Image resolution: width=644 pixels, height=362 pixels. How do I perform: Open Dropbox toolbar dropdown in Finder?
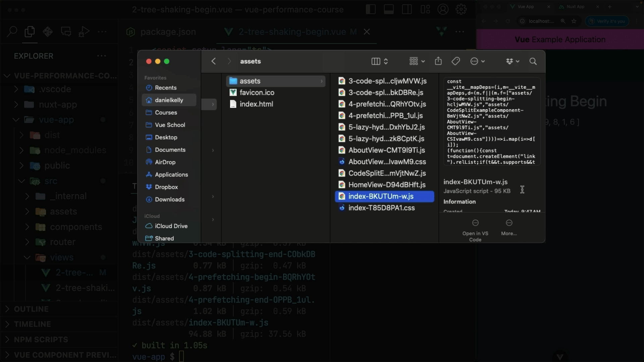click(x=513, y=61)
